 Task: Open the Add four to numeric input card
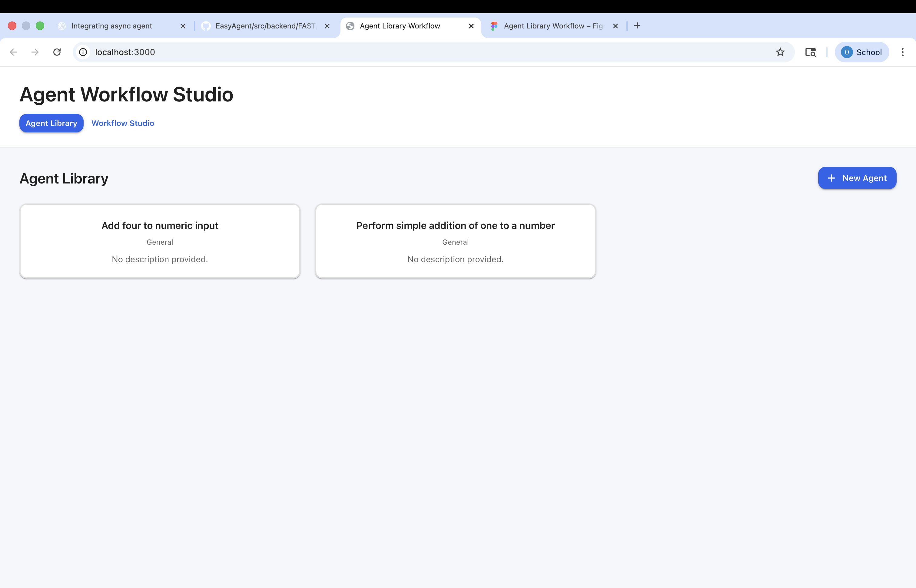pyautogui.click(x=160, y=241)
